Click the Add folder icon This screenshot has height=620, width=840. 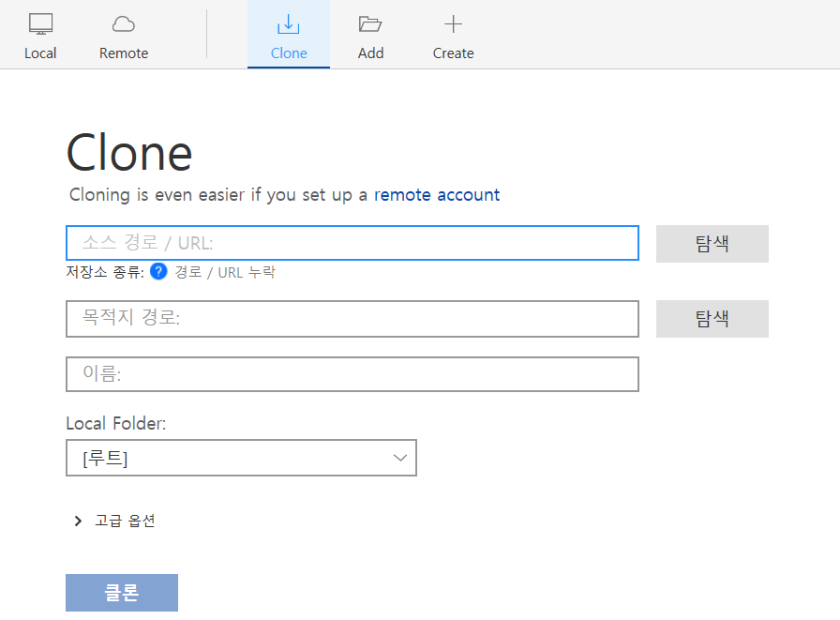[370, 24]
